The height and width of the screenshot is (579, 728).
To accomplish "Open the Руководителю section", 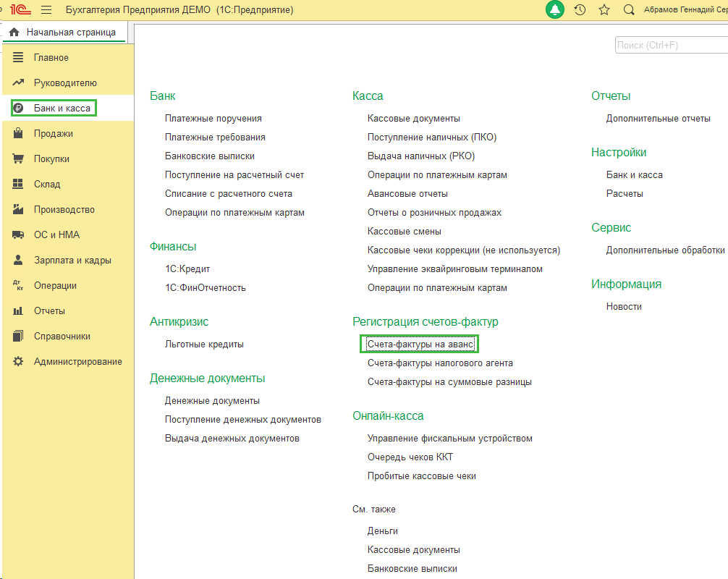I will [65, 83].
